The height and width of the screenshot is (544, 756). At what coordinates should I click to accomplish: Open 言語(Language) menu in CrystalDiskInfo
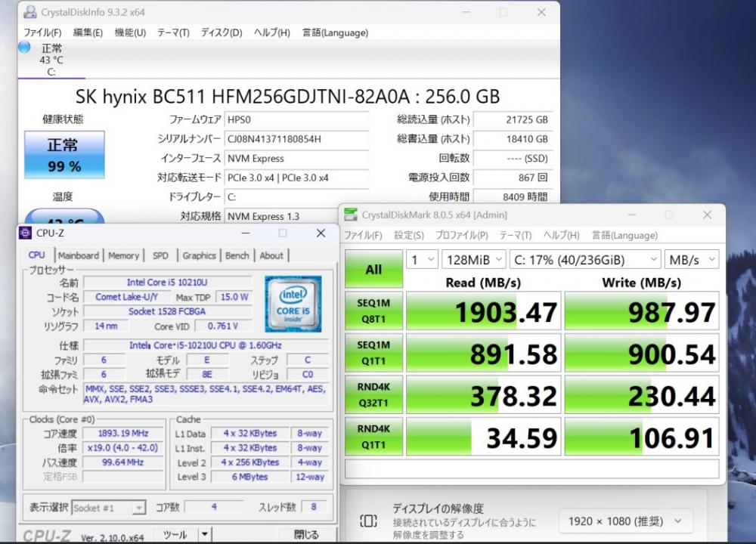335,32
